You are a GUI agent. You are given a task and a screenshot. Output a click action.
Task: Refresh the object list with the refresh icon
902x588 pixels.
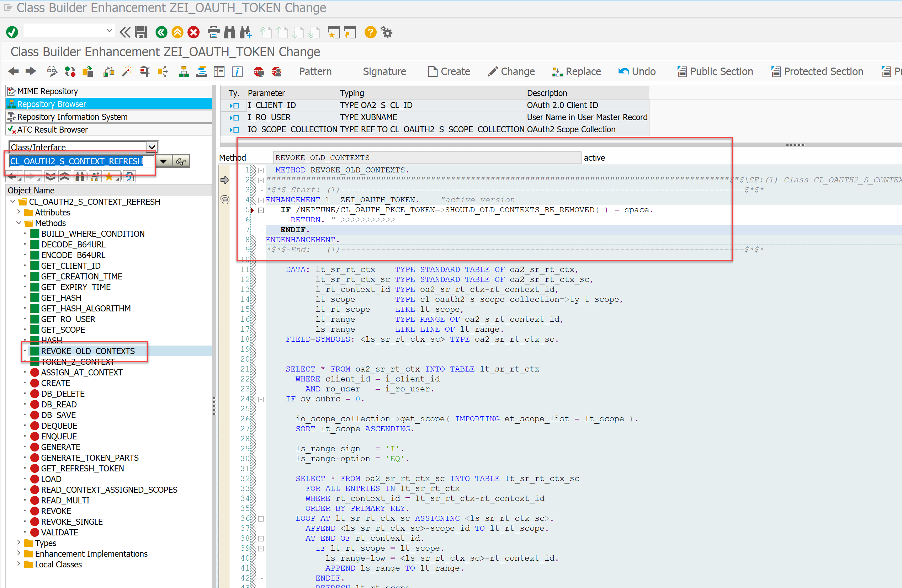click(129, 176)
